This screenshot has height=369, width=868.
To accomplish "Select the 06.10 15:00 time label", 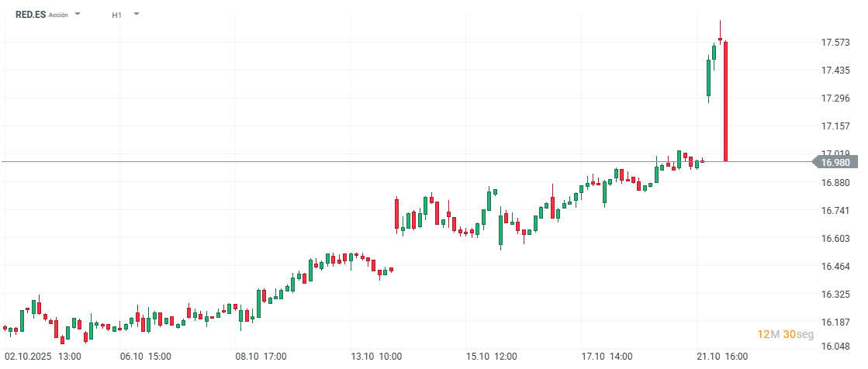I will click(x=146, y=357).
